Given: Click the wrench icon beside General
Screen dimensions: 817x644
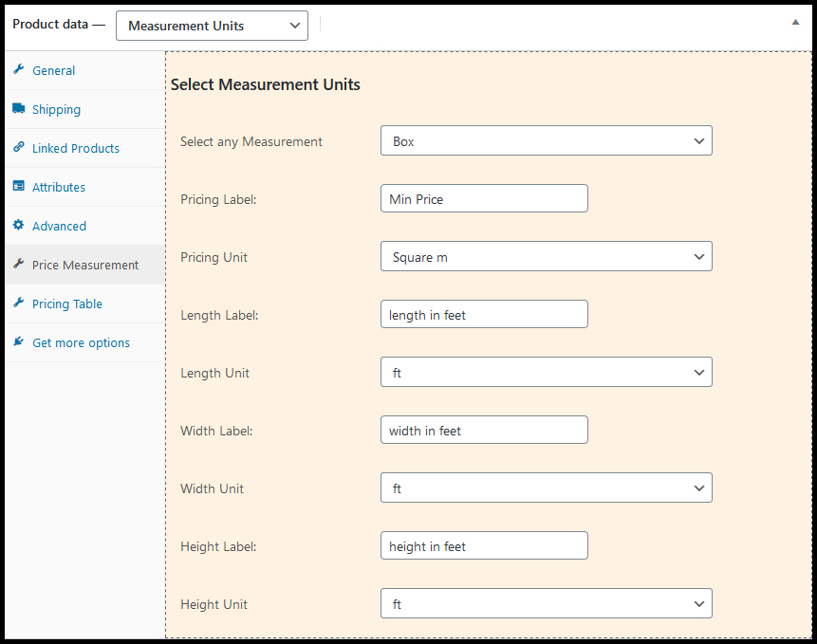Looking at the screenshot, I should pyautogui.click(x=18, y=70).
